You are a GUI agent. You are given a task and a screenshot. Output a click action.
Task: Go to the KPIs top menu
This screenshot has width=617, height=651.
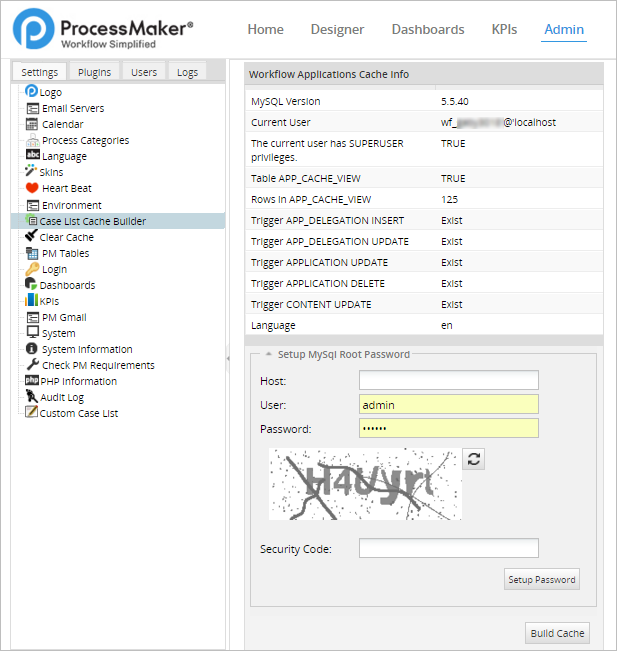[504, 30]
